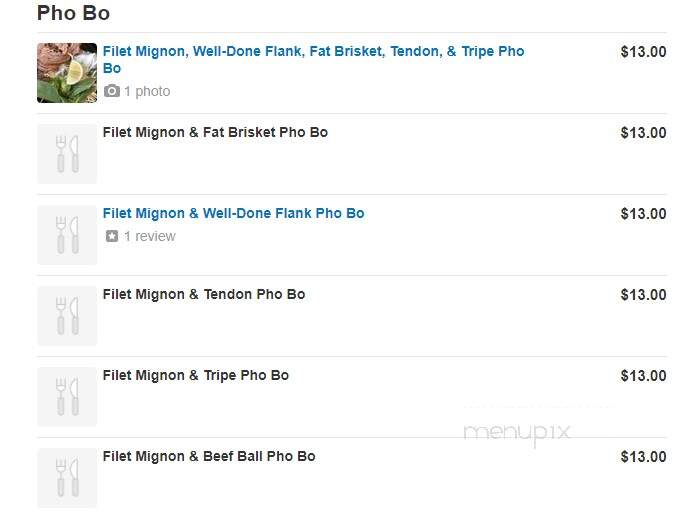Click the Pho Bo section heading
The image size is (696, 515).
click(x=73, y=13)
